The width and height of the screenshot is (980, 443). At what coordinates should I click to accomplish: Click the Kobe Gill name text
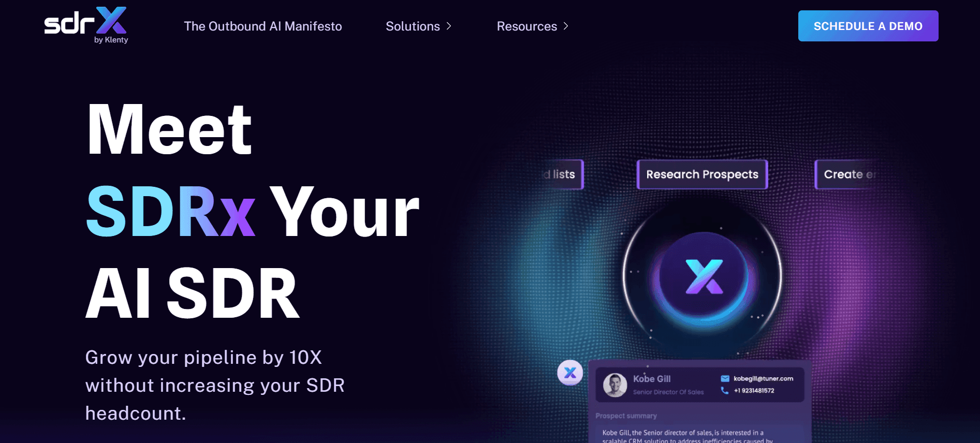point(652,379)
